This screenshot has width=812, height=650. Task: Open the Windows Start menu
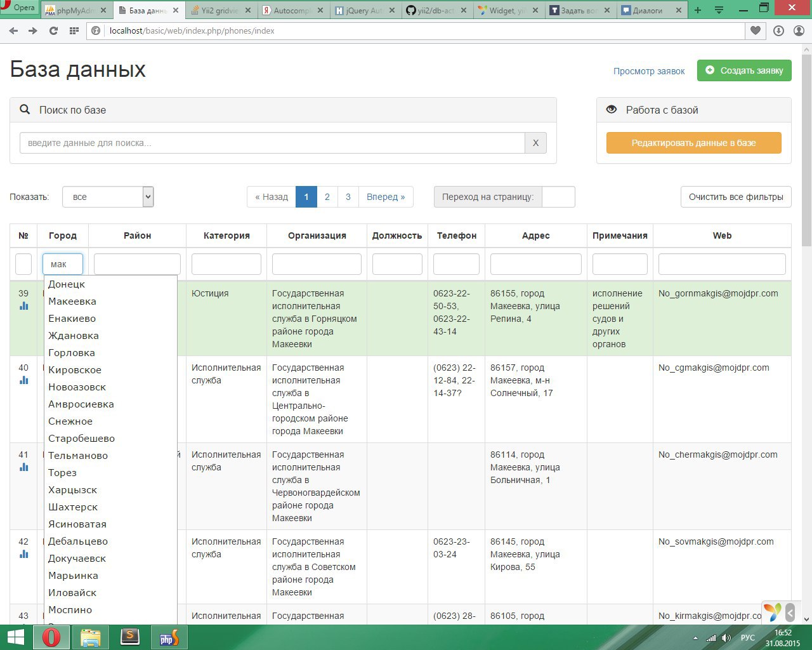(x=15, y=637)
